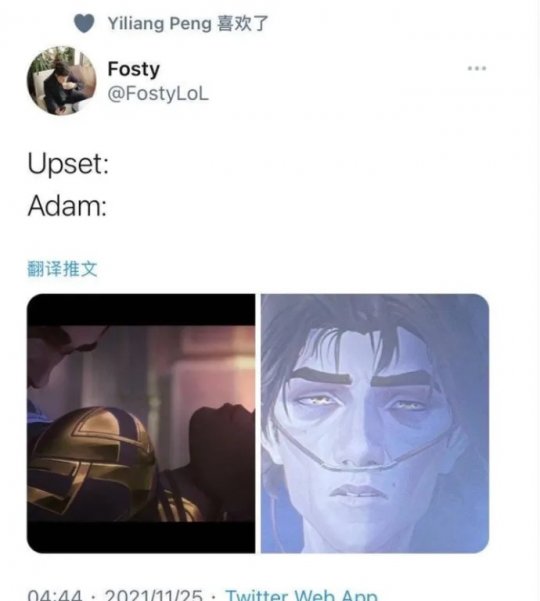
Task: Click the heart icon beside Yiliang Peng
Action: coord(84,23)
